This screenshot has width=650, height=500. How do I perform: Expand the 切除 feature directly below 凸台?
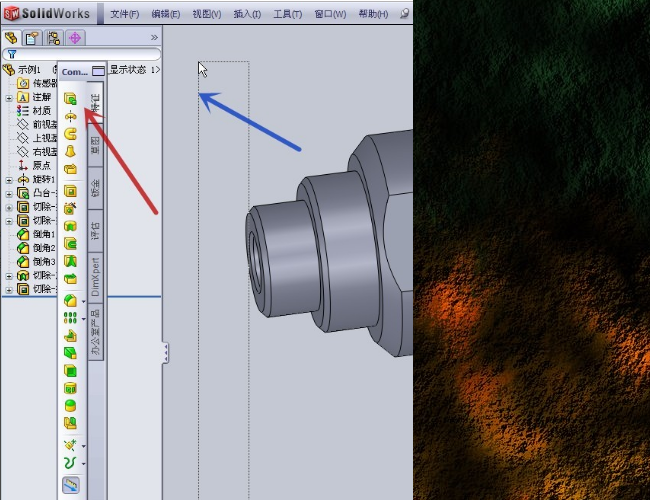(x=9, y=208)
